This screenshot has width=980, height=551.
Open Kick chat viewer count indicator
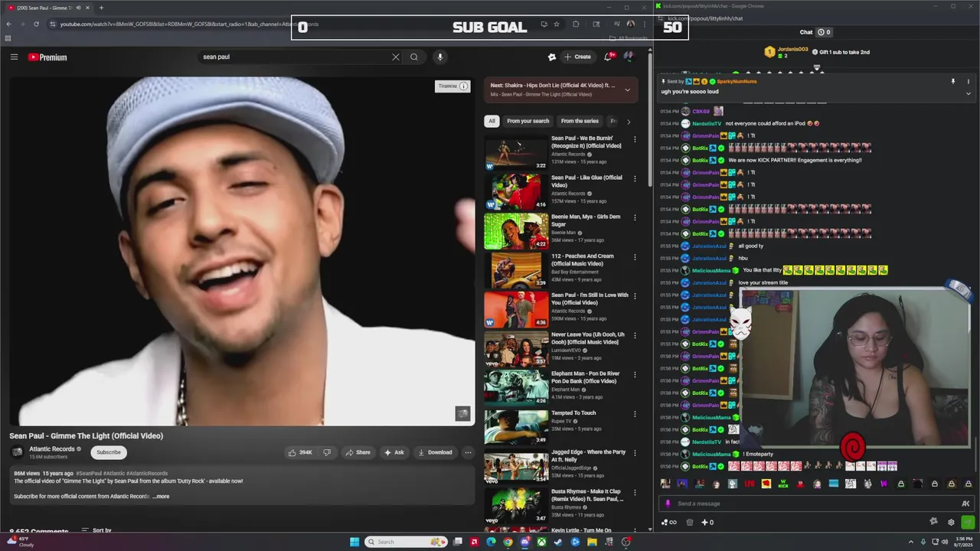coord(824,32)
